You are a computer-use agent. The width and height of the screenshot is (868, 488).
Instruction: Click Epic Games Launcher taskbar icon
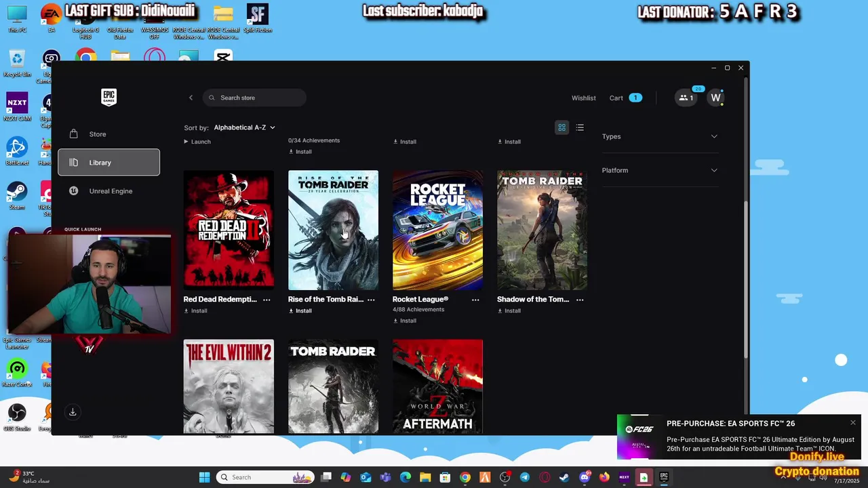(664, 477)
